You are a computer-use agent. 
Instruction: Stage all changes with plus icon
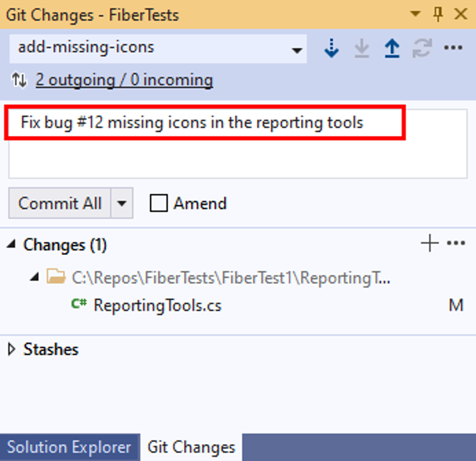pos(429,244)
